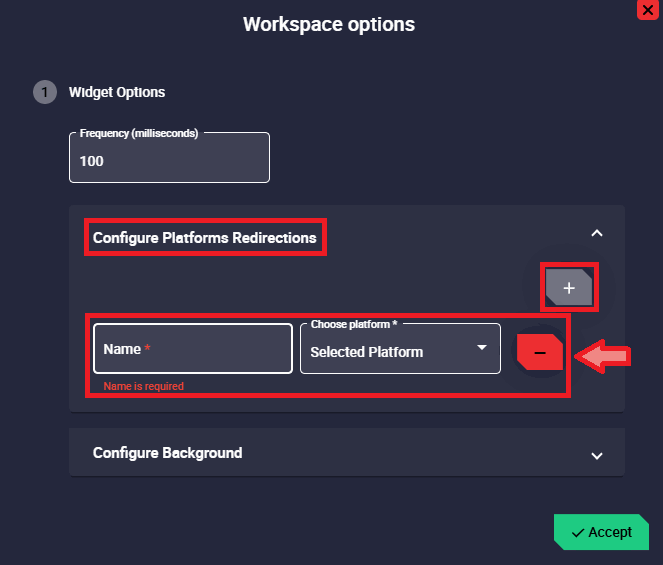Select the Widget Options step label
Image resolution: width=663 pixels, height=565 pixels.
(x=117, y=92)
